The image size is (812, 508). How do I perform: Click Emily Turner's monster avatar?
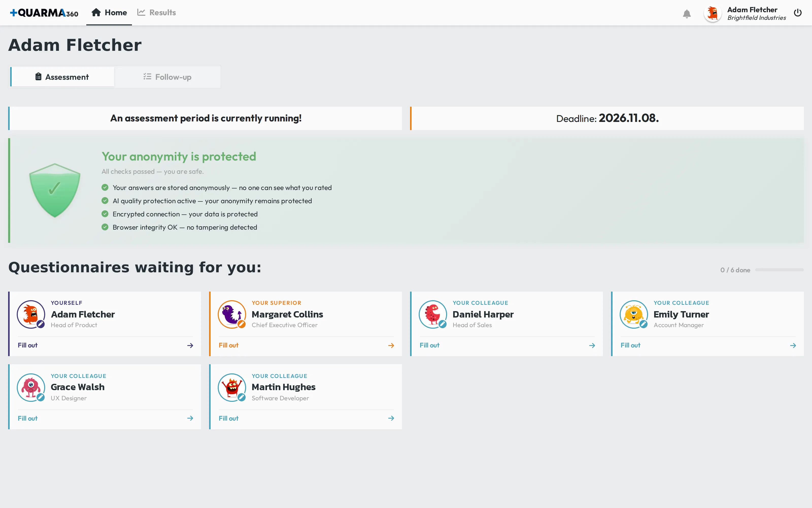point(634,314)
